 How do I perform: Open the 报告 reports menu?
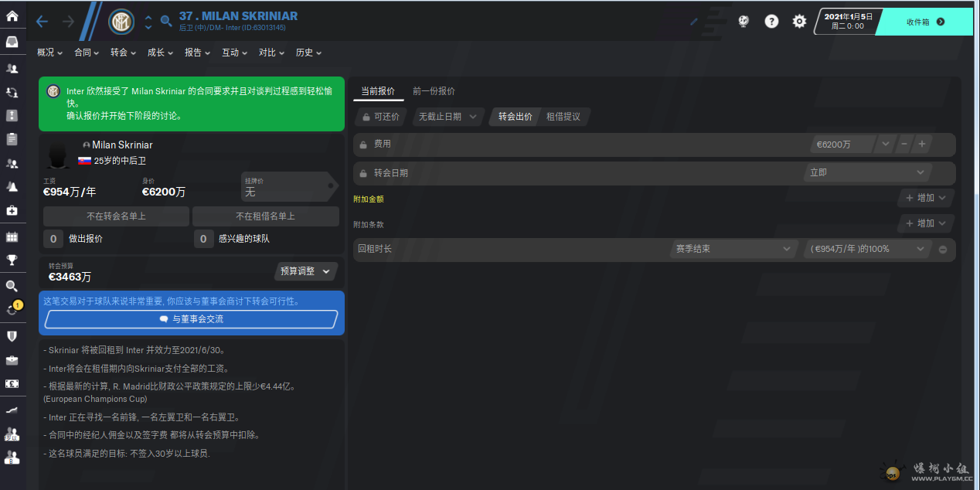coord(198,53)
